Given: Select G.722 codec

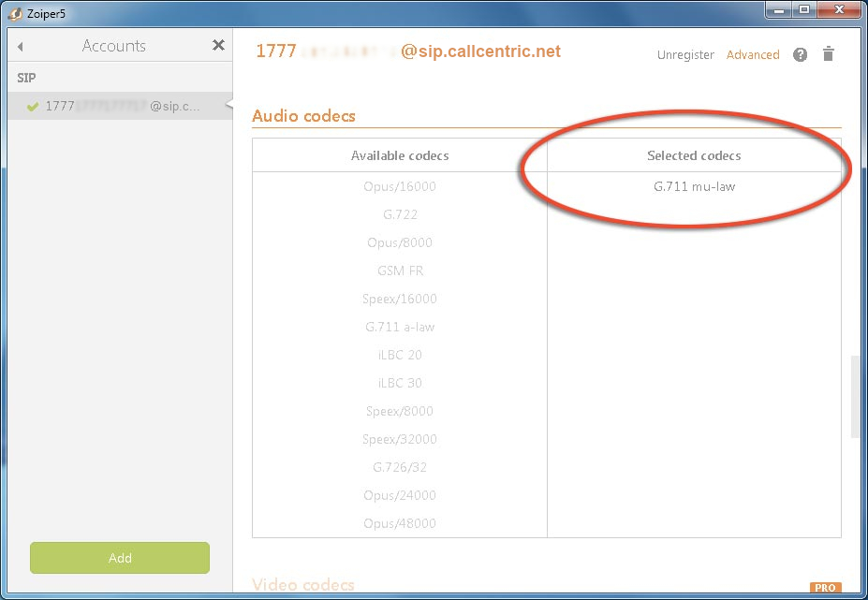Looking at the screenshot, I should [x=400, y=214].
